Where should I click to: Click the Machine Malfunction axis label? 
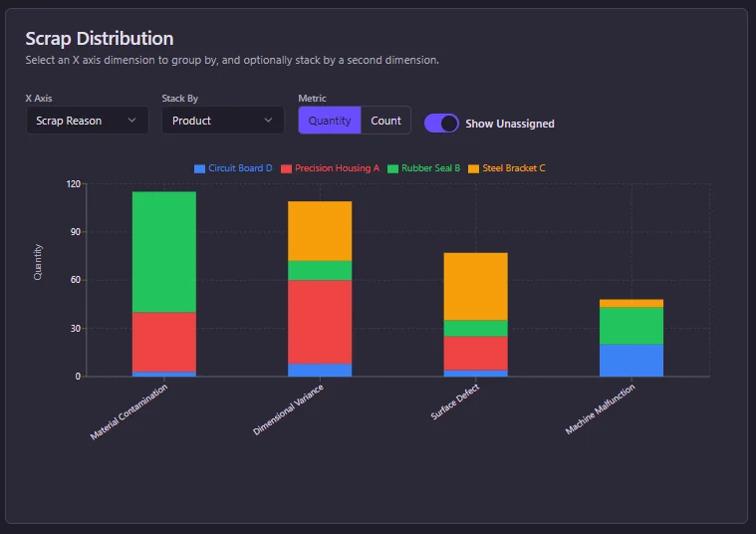point(601,409)
